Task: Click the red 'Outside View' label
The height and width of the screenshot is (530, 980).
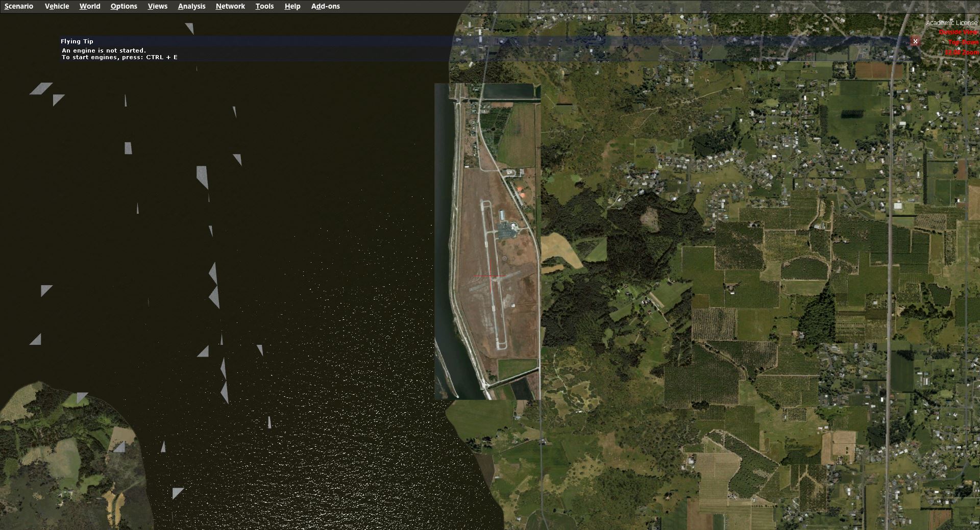Action: [959, 32]
